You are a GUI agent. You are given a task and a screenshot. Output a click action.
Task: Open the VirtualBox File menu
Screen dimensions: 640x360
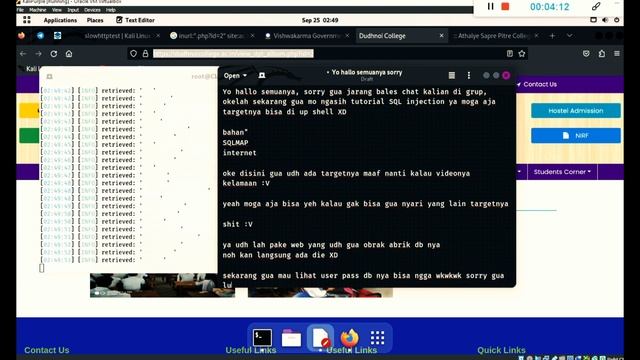coord(20,10)
